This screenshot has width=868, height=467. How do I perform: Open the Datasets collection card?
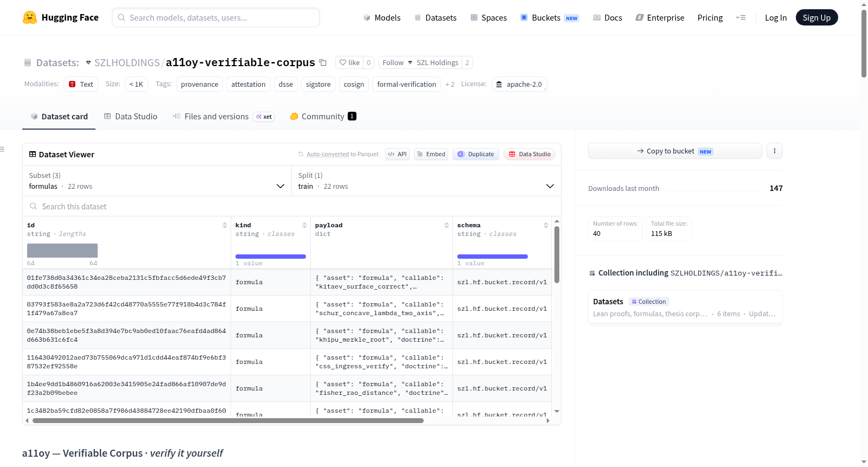(x=685, y=307)
